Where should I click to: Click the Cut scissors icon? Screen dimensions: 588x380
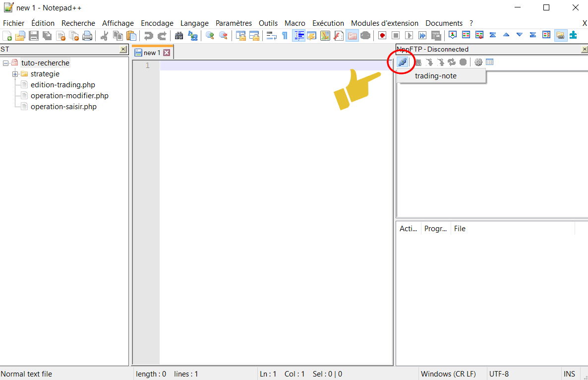pos(105,36)
